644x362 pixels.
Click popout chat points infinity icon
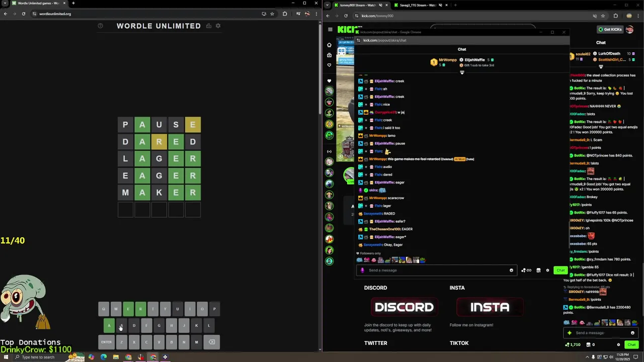[526, 270]
